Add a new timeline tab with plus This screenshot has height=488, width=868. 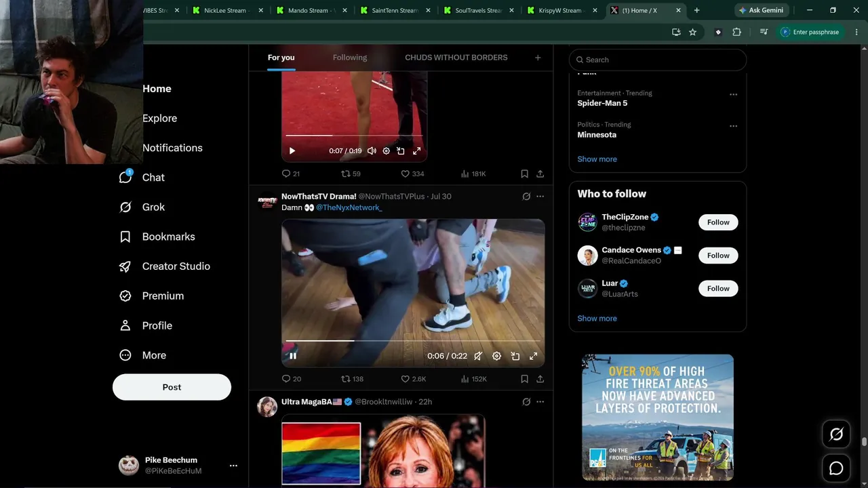[x=538, y=58]
